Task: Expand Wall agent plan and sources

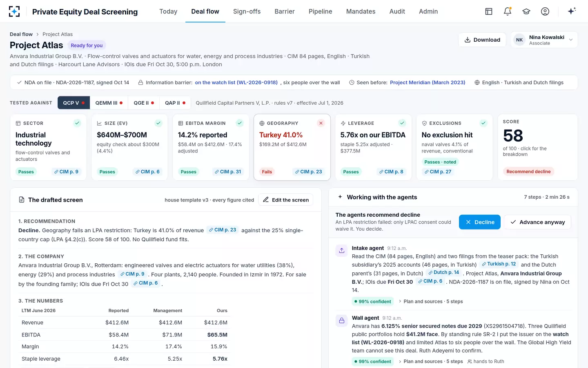Action: 430,361
